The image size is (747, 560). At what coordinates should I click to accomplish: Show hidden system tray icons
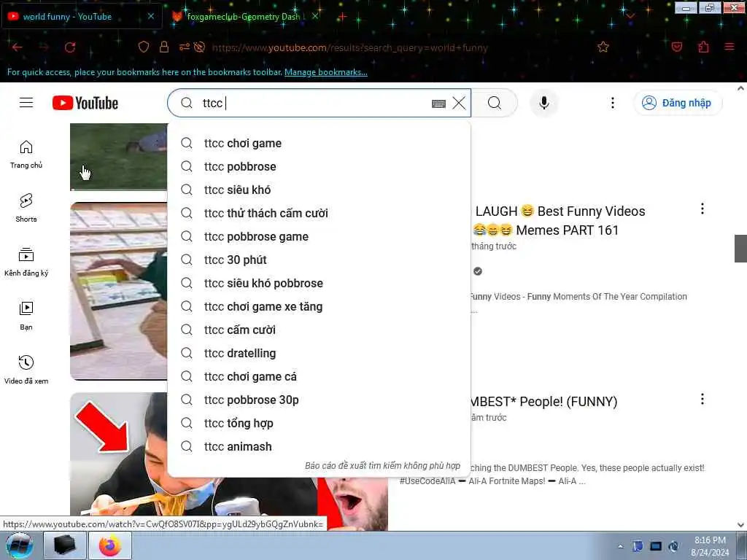click(x=620, y=546)
